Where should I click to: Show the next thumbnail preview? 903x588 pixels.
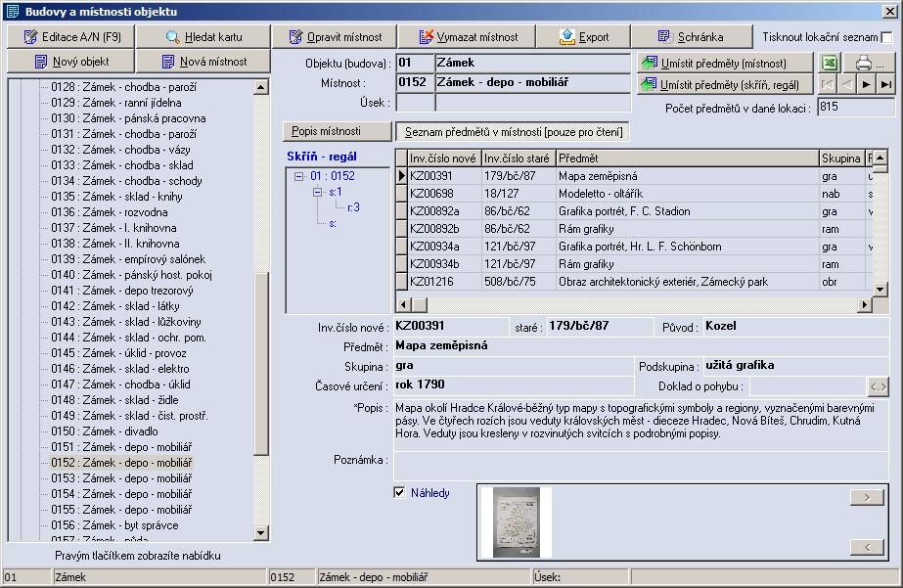click(x=867, y=497)
